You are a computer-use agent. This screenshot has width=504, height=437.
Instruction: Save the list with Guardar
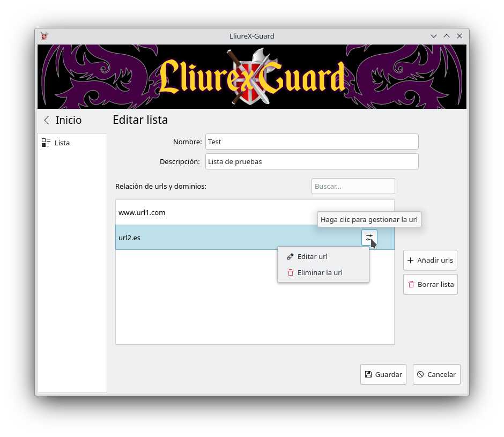[x=383, y=374]
